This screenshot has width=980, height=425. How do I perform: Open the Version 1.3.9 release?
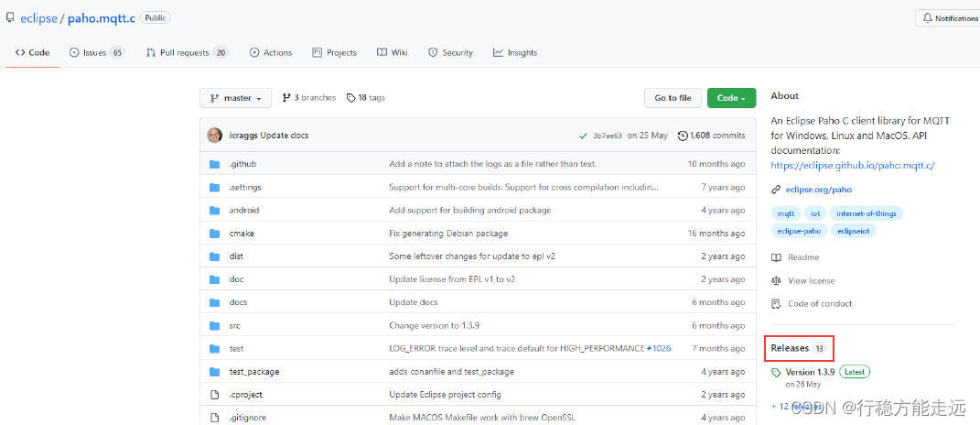(x=810, y=372)
